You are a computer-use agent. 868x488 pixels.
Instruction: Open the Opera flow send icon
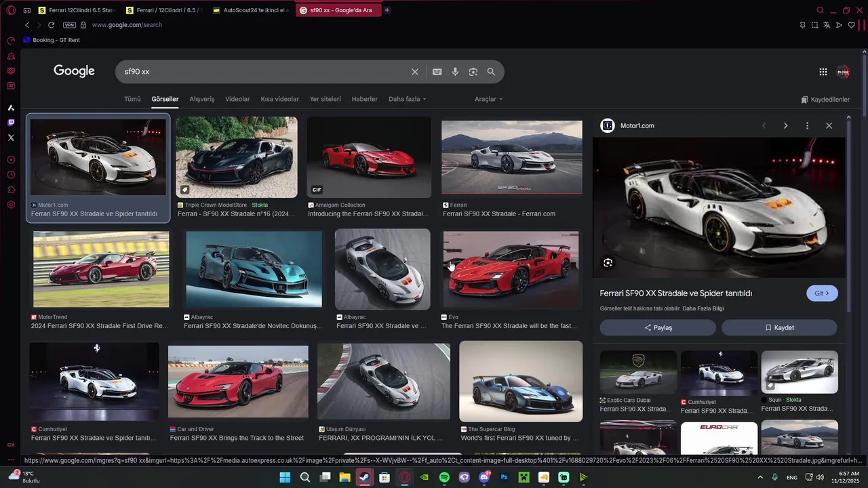click(x=839, y=25)
